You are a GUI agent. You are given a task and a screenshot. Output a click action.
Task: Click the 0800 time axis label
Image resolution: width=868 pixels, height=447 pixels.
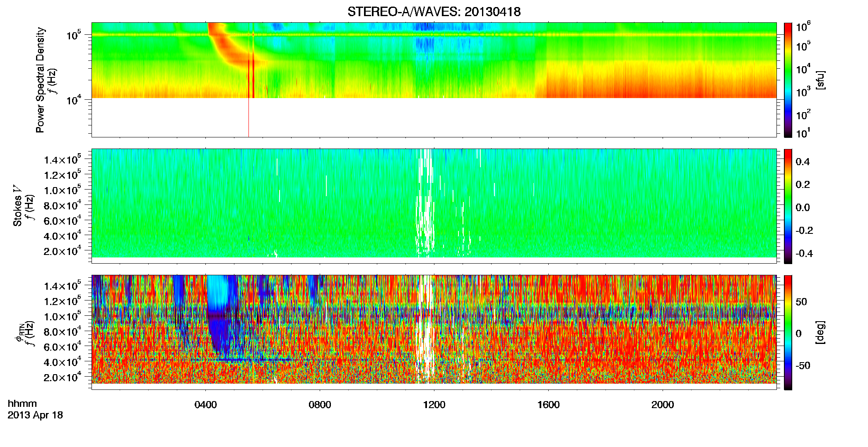coord(320,405)
